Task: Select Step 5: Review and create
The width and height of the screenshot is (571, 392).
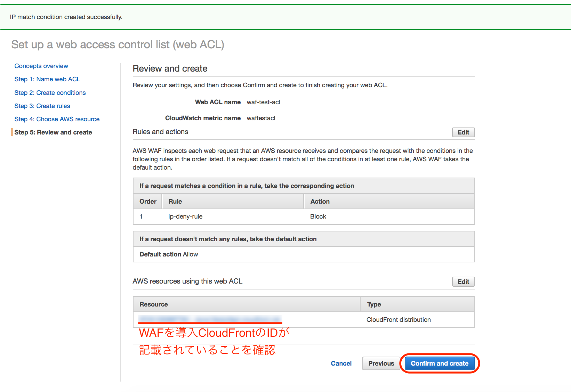Action: point(53,132)
